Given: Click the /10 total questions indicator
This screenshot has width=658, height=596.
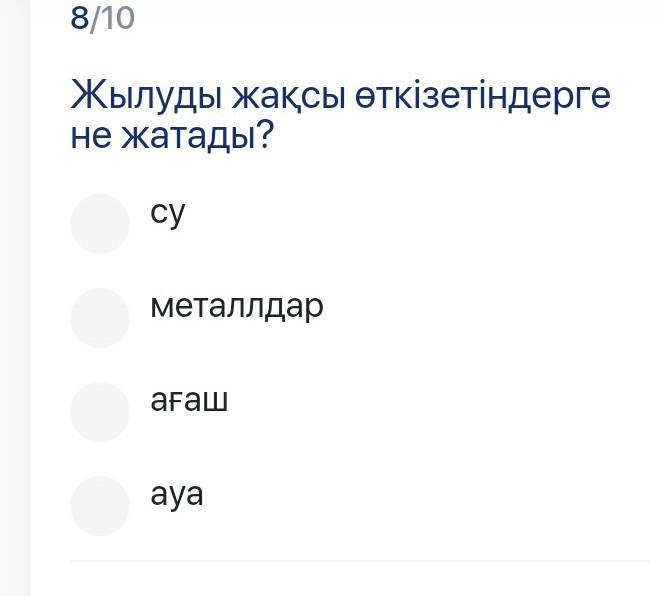Looking at the screenshot, I should 113,18.
